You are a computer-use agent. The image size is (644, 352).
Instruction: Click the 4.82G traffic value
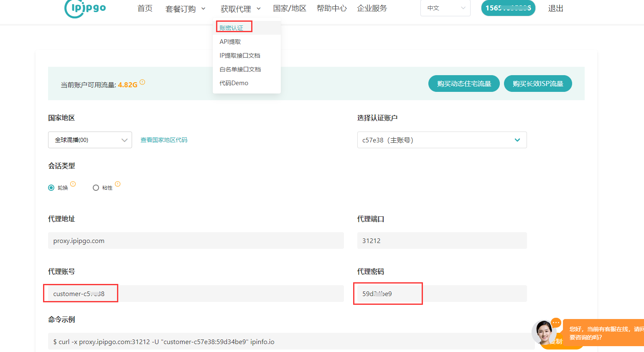(x=127, y=85)
